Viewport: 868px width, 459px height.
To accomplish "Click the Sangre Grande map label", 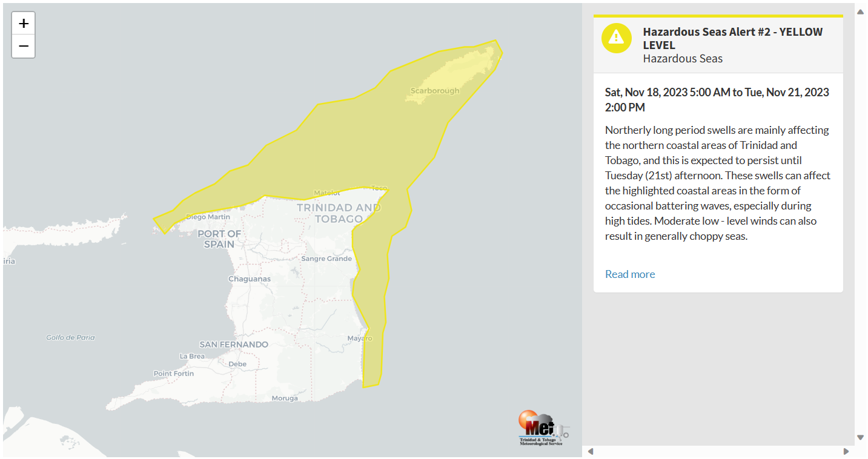I will (326, 259).
